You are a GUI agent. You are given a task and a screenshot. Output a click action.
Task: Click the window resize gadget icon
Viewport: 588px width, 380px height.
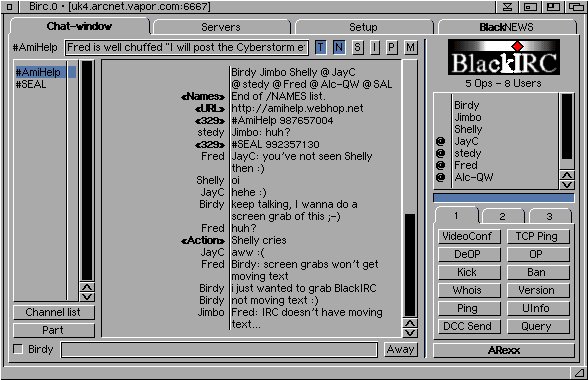point(579,372)
